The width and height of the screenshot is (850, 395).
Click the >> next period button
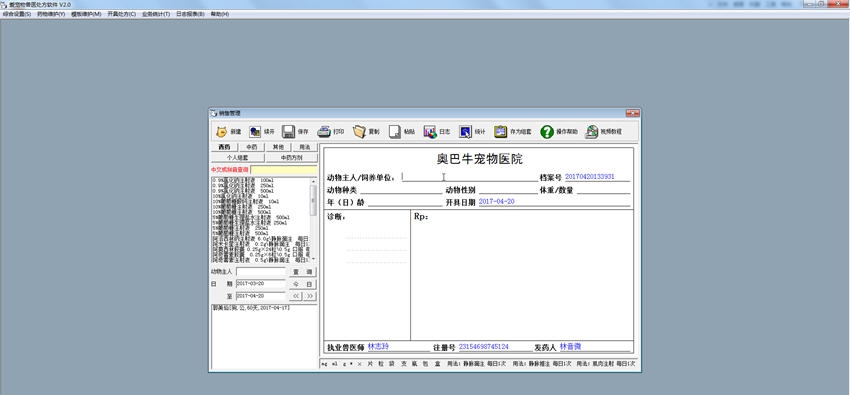(x=310, y=296)
